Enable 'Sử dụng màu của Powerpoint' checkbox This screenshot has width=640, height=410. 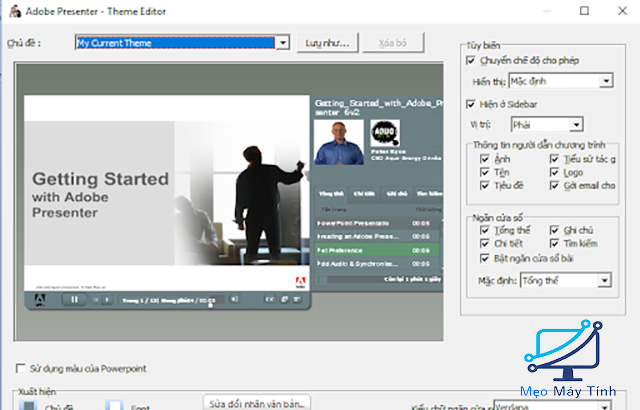point(20,368)
